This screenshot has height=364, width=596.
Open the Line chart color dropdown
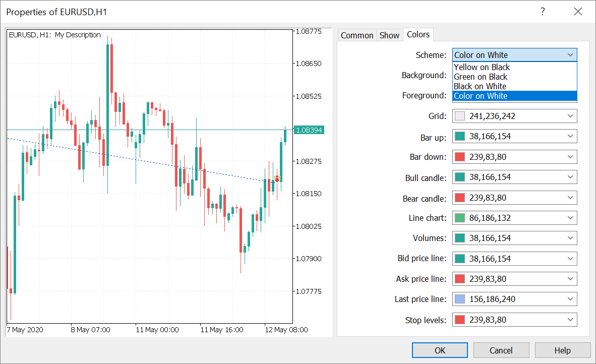pos(570,218)
